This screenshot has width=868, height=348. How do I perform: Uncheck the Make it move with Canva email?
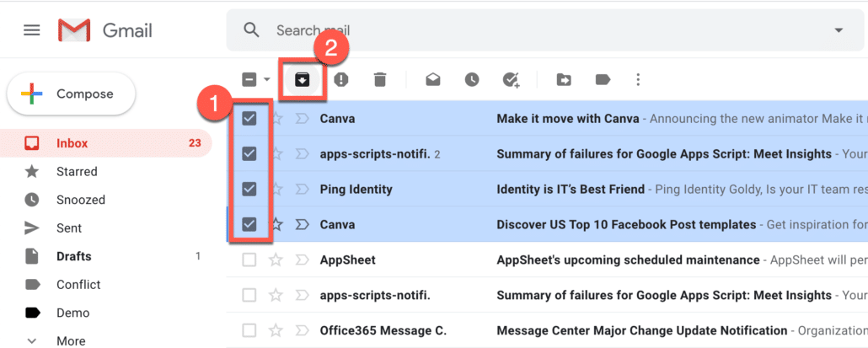click(x=249, y=119)
